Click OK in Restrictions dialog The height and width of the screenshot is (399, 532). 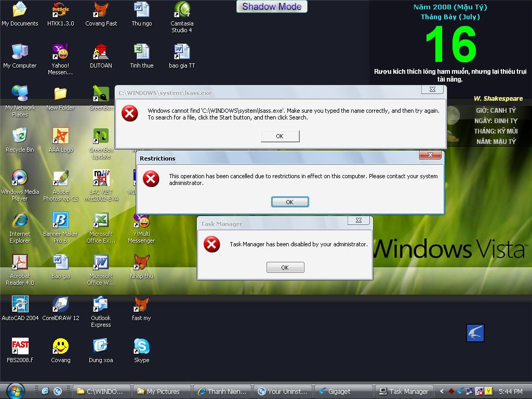[x=290, y=202]
